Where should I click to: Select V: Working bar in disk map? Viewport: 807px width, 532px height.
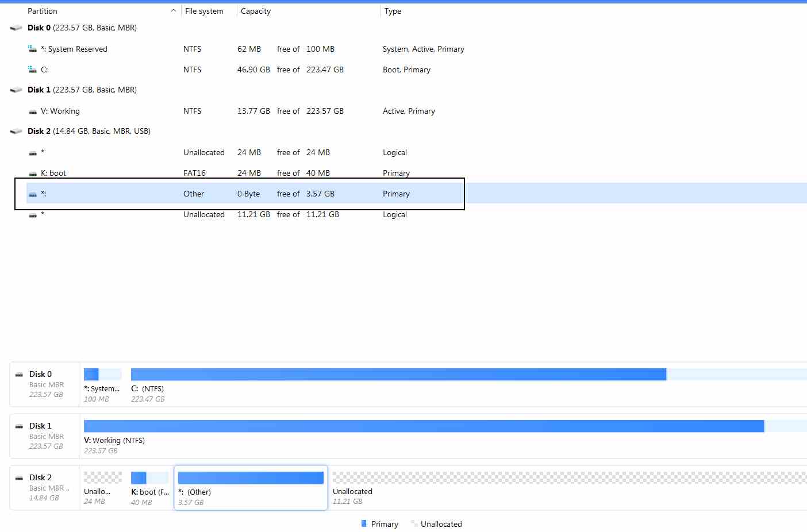(x=424, y=426)
